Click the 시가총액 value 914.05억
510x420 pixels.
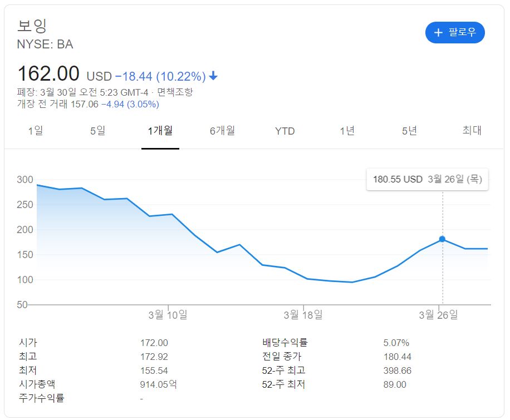pyautogui.click(x=158, y=384)
